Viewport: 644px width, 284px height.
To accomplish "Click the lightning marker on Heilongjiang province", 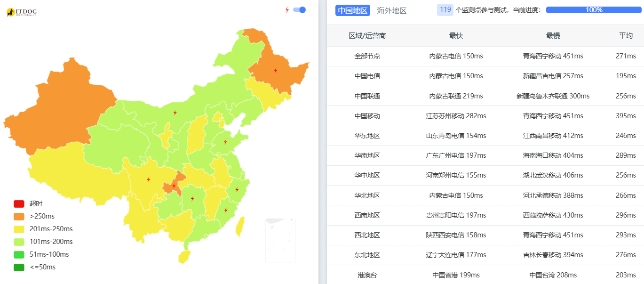I will coord(276,71).
